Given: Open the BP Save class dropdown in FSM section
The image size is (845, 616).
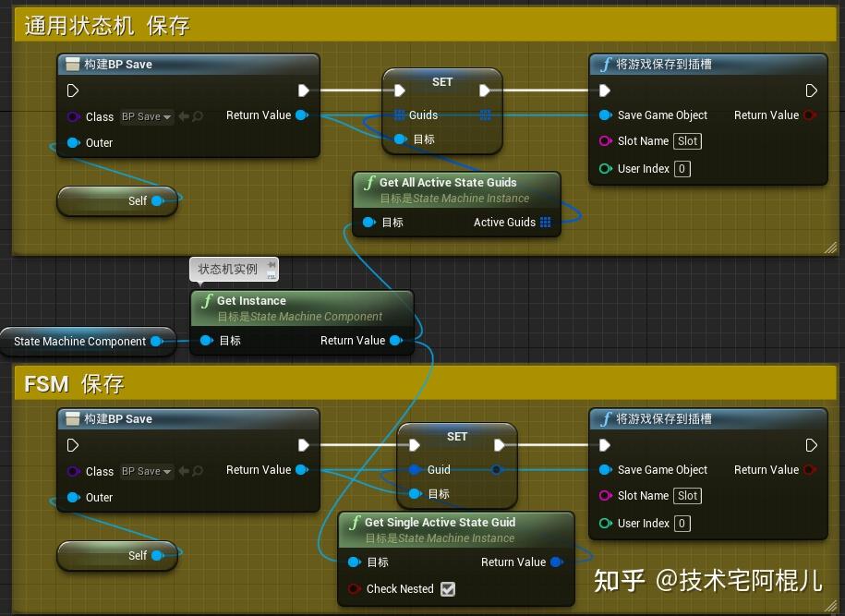Looking at the screenshot, I should pyautogui.click(x=146, y=471).
